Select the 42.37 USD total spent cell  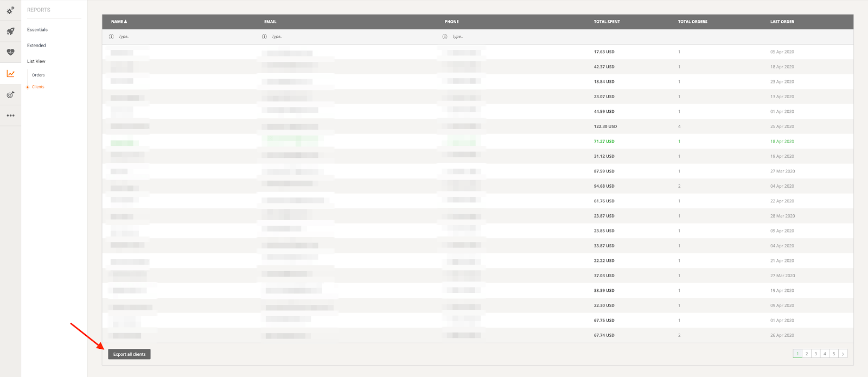point(604,67)
